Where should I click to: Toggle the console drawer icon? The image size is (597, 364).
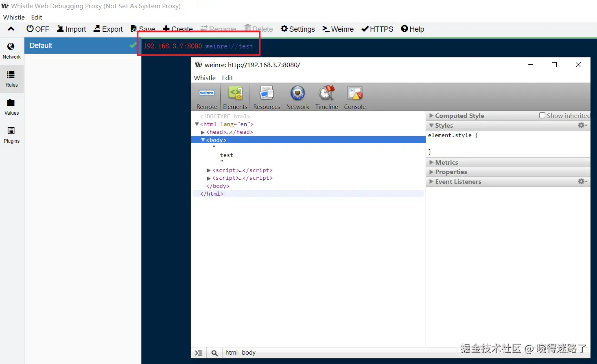199,353
